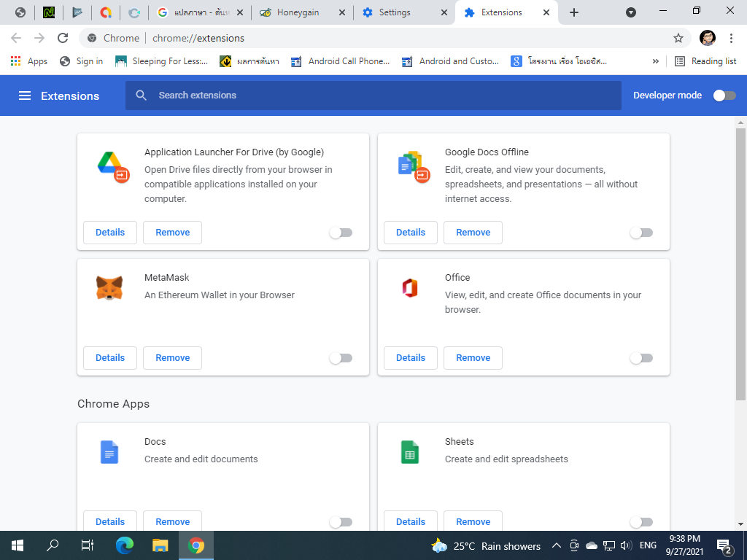Go back to previous page
This screenshot has width=747, height=560.
[16, 38]
